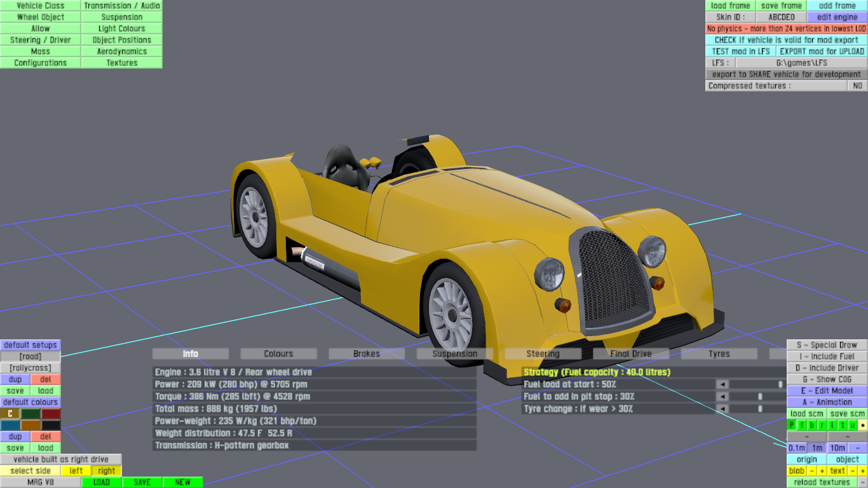Switch to the Colours setup tab
868x488 pixels.
[279, 354]
